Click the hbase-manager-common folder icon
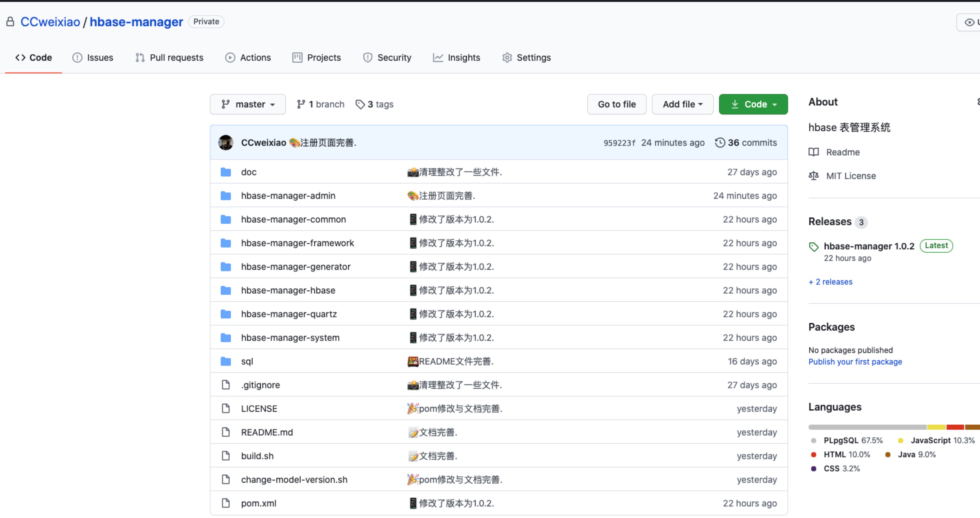Screen dimensions: 980x518 (225, 219)
